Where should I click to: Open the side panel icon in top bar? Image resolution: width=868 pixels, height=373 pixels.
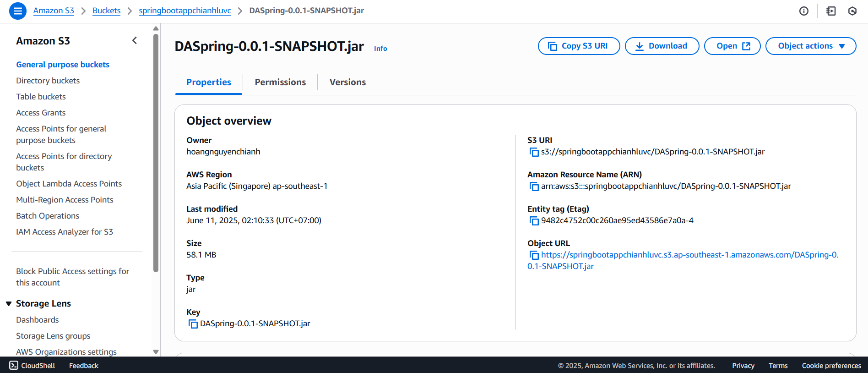pyautogui.click(x=831, y=11)
